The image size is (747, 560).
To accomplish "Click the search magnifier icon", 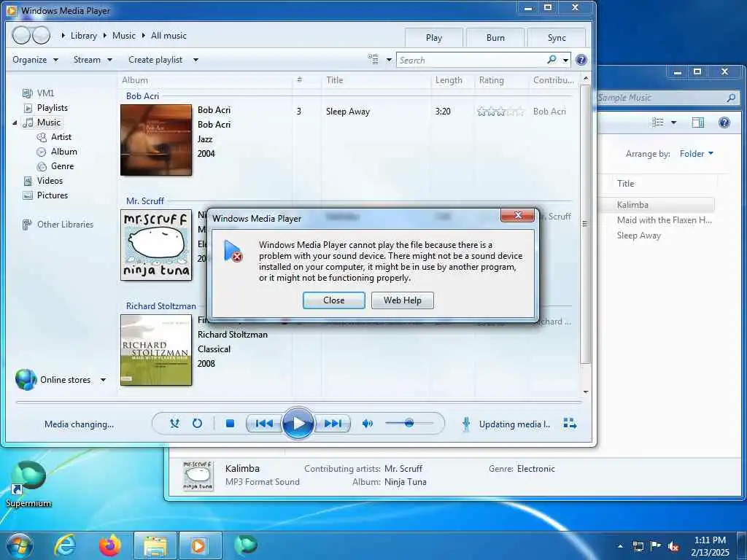I will pos(551,60).
